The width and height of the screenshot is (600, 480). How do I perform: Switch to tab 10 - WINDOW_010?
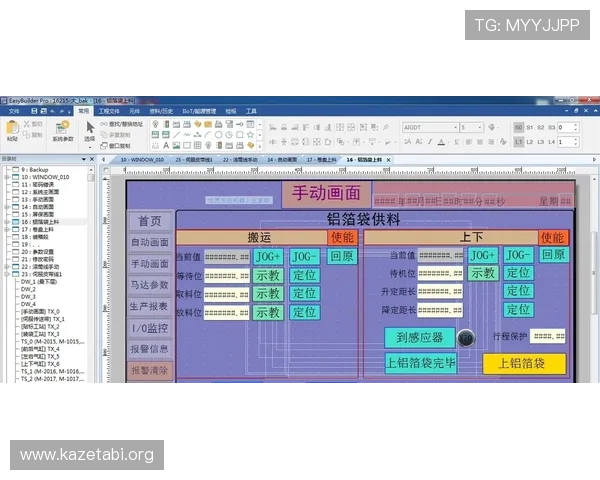[x=142, y=160]
